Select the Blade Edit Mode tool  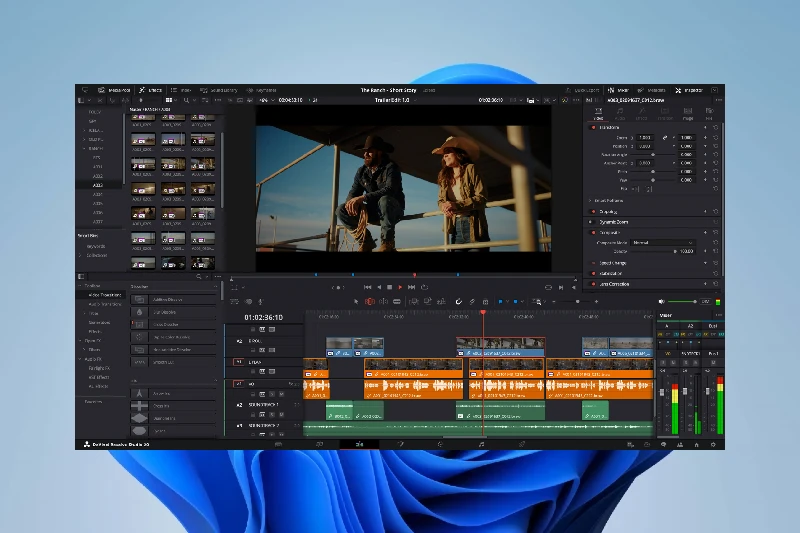(396, 301)
